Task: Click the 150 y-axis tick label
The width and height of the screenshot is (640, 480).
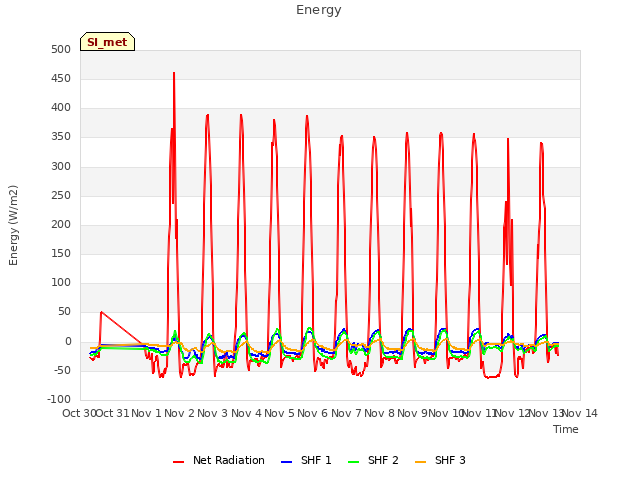Action: tap(61, 253)
